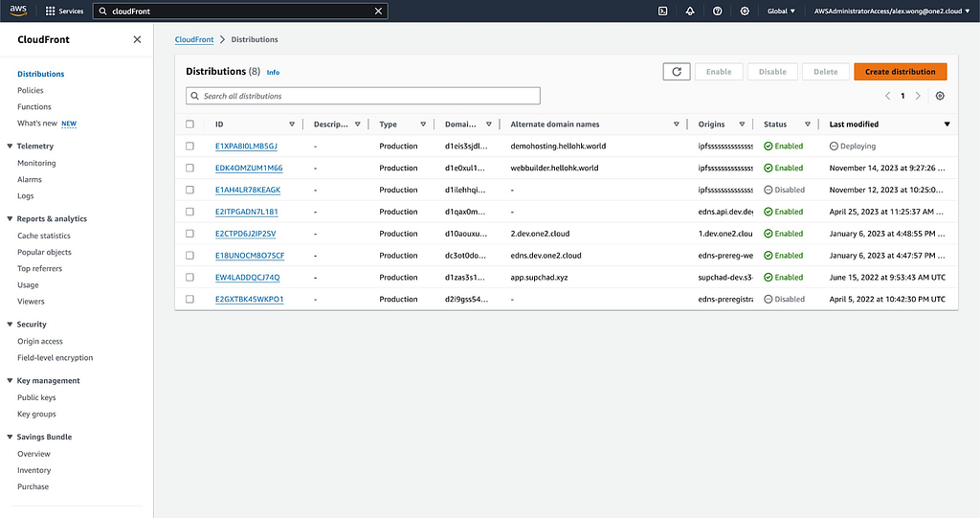Sort by the ID column arrow

coord(292,124)
